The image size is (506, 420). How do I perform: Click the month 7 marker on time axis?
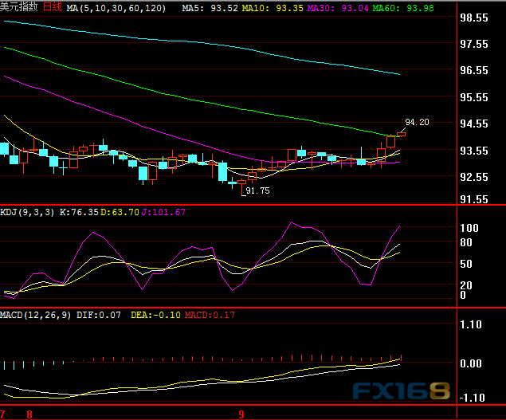2,415
